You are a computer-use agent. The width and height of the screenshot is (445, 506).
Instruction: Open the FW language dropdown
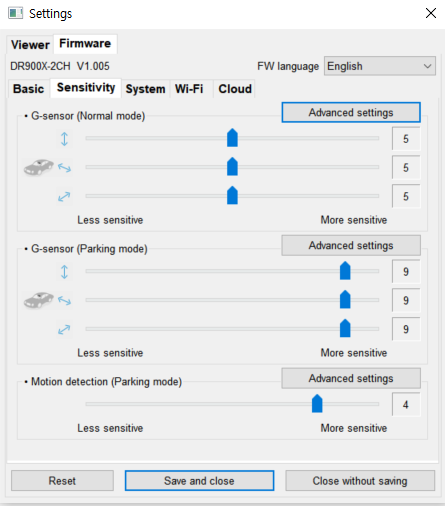click(380, 66)
